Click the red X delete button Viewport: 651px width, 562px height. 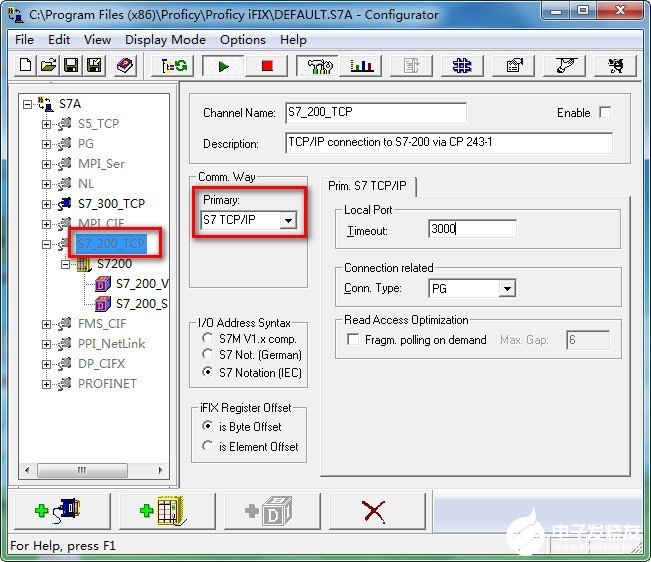374,511
